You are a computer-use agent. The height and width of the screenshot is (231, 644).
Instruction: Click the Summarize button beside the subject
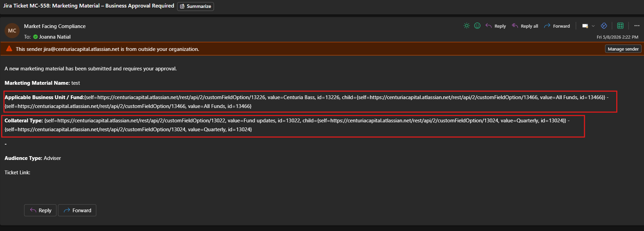(196, 6)
